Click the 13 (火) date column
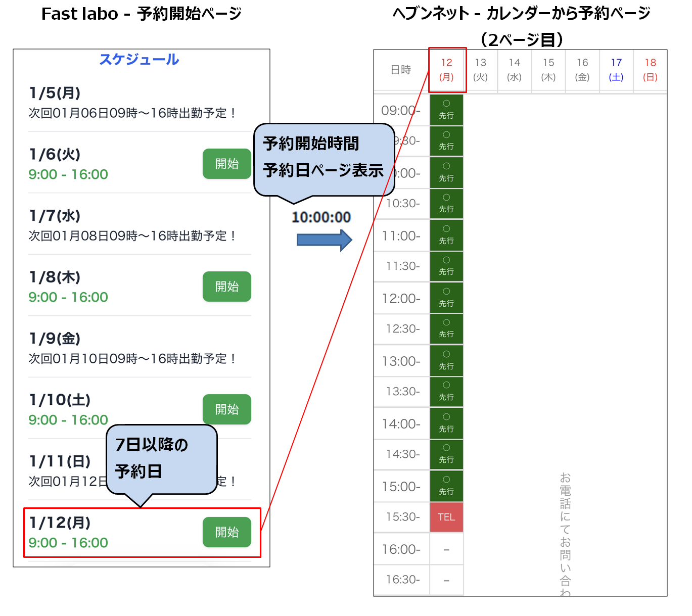Viewport: 692px width, 616px height. [x=481, y=70]
